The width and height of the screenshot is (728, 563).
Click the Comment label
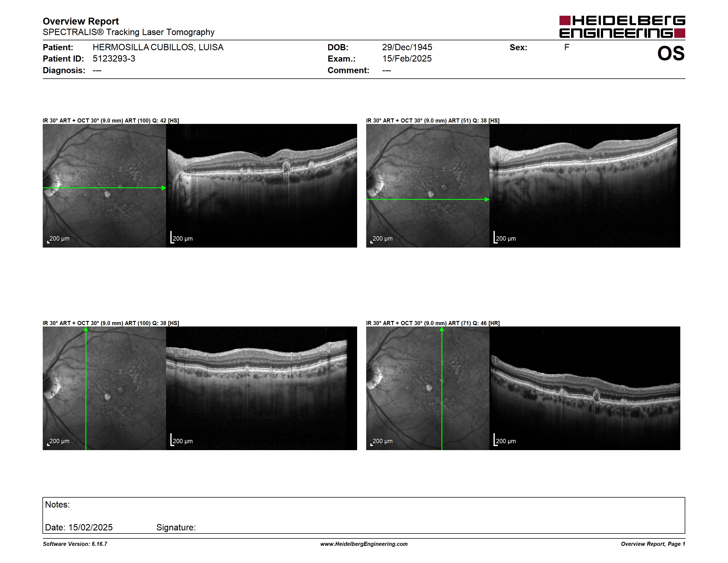348,70
